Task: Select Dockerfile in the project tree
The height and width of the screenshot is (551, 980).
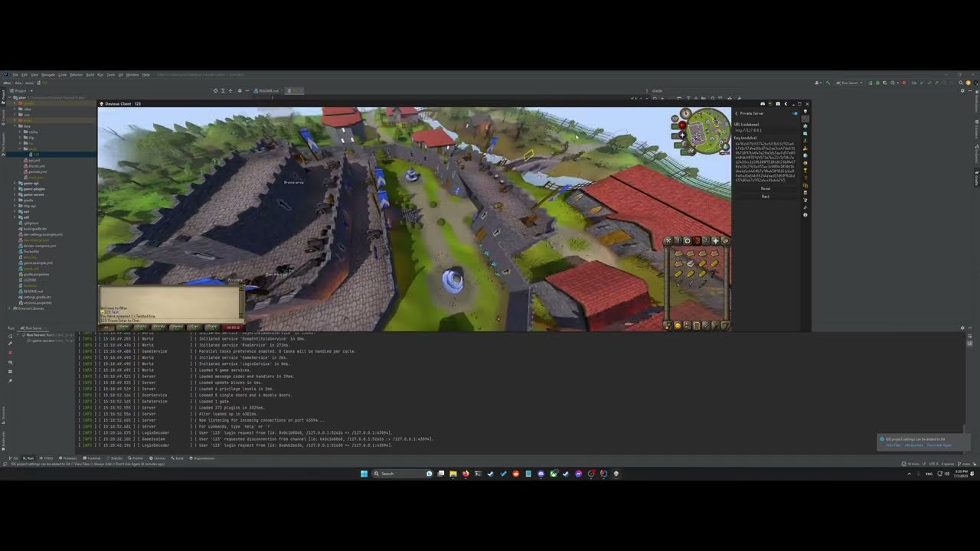Action: point(31,251)
